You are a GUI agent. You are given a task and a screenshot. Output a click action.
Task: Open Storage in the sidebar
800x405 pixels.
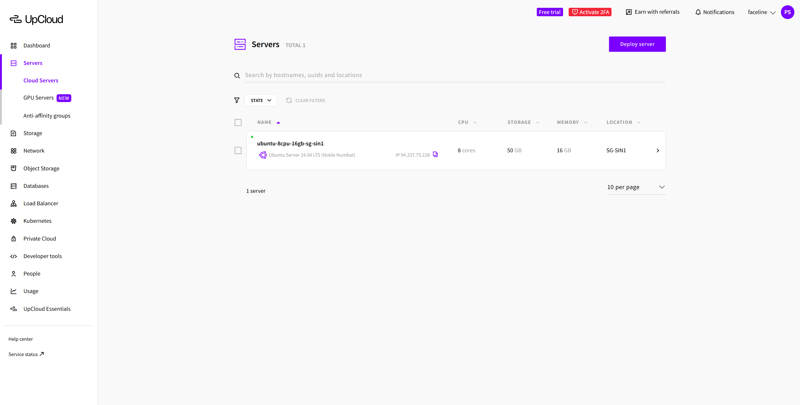33,134
